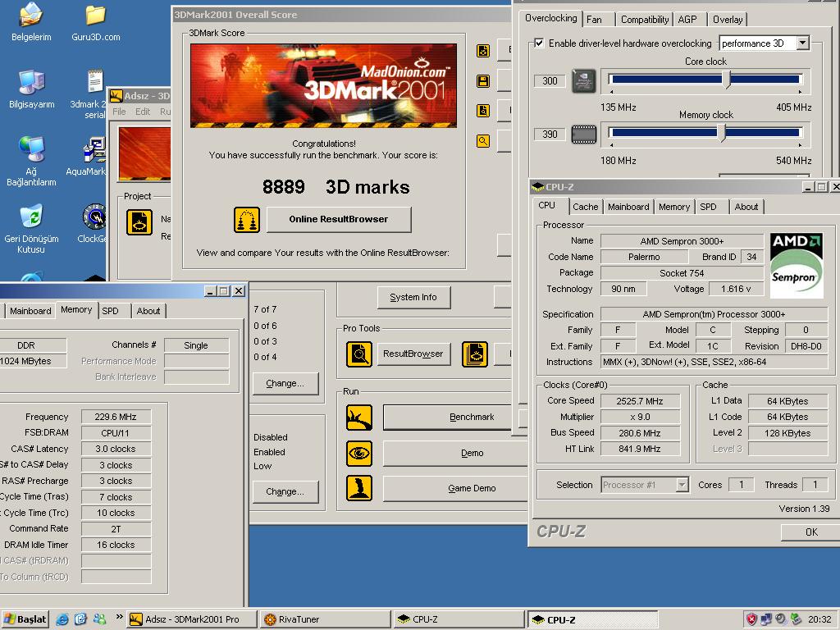Click the yellow Project icon in 3DMark window
The width and height of the screenshot is (840, 630).
[x=139, y=222]
